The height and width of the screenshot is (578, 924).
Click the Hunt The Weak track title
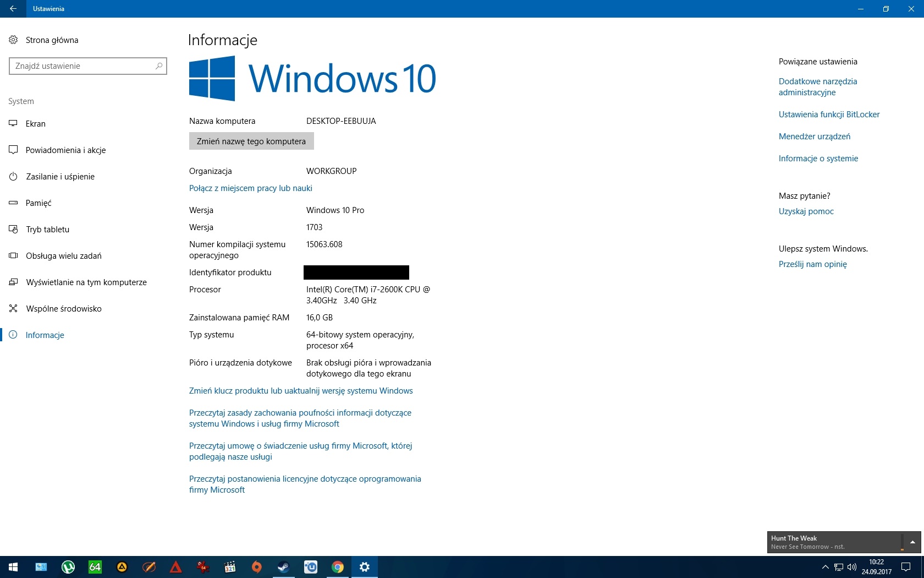794,538
